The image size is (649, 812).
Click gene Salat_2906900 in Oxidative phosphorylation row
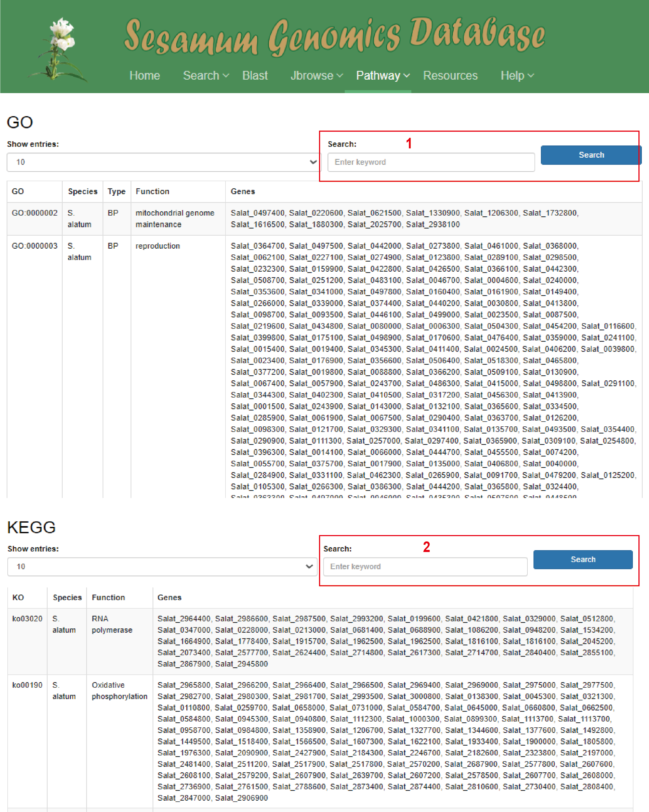(x=242, y=798)
